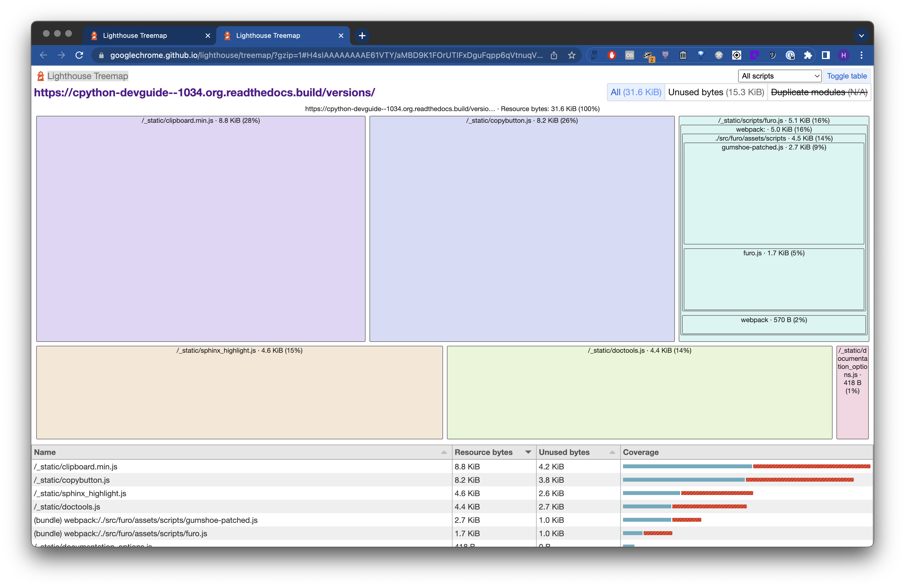Image resolution: width=905 pixels, height=588 pixels.
Task: Click the /_static/doctools.js table row
Action: tap(452, 506)
